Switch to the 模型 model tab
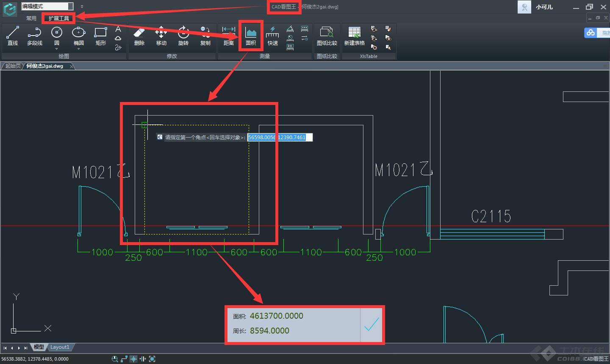Image resolution: width=610 pixels, height=364 pixels. pyautogui.click(x=39, y=347)
